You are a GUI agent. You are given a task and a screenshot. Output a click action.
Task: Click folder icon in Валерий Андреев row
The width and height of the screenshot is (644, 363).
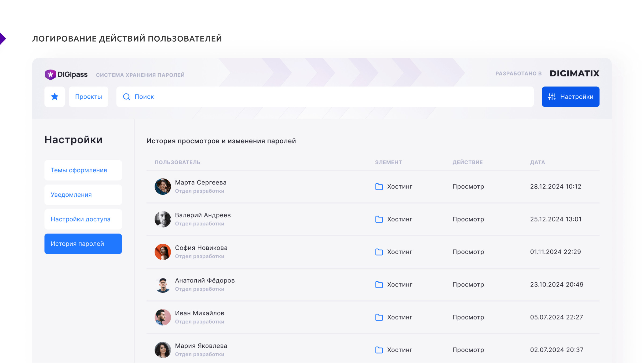tap(379, 219)
